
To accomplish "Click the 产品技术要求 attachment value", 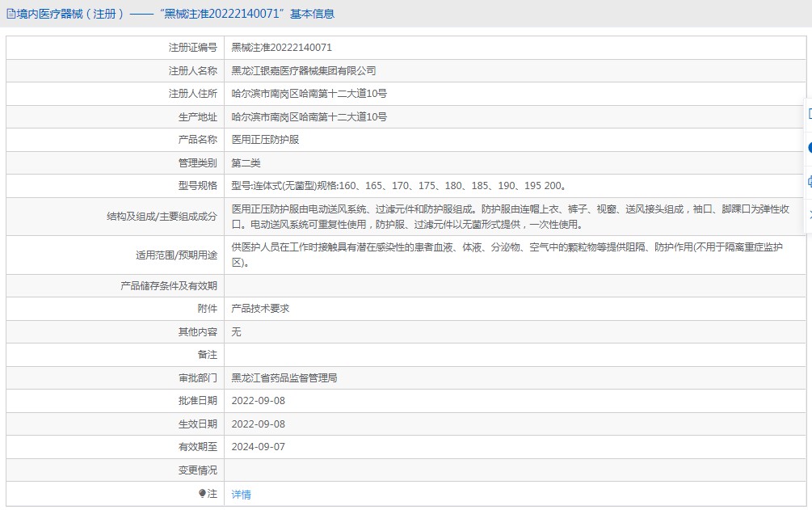I will (260, 309).
